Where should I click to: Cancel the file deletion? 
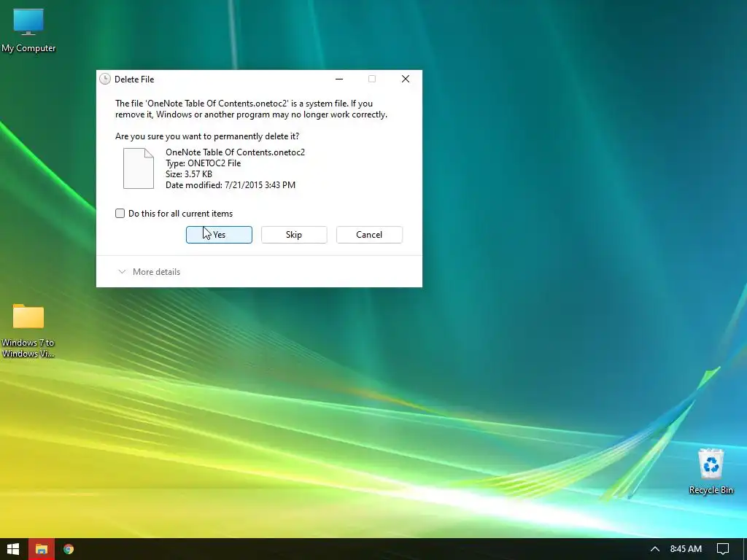click(369, 235)
